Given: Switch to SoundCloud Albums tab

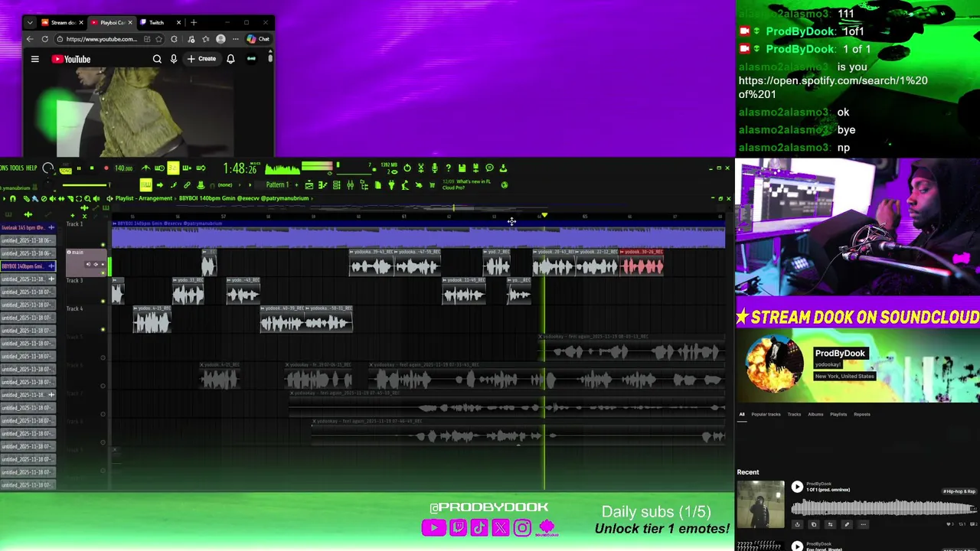Looking at the screenshot, I should coord(815,414).
